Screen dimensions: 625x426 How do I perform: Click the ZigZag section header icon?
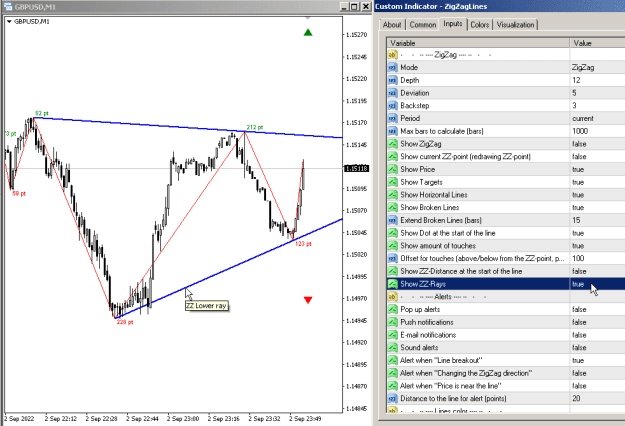click(x=393, y=55)
